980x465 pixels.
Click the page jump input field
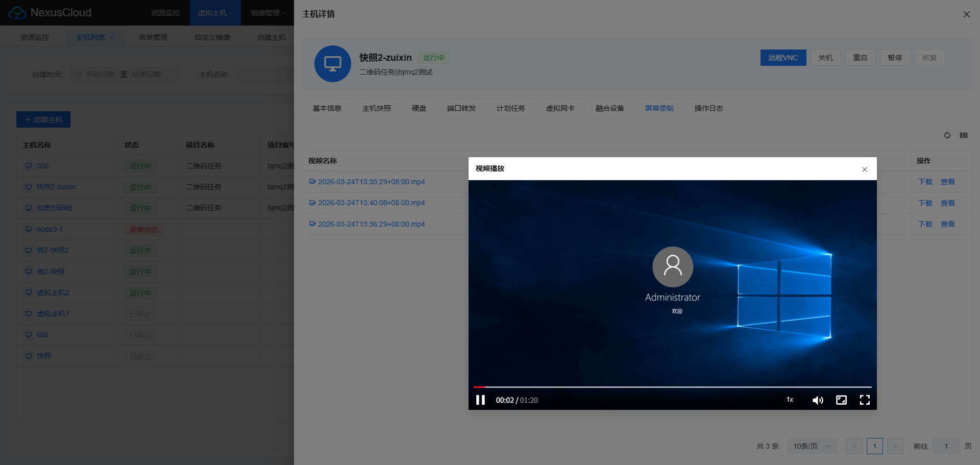tap(945, 446)
